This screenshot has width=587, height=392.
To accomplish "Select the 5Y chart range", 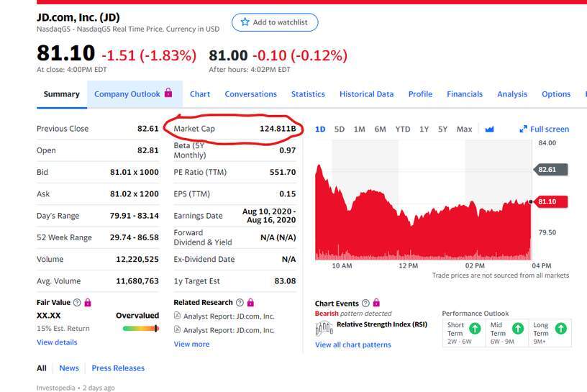I will 442,129.
